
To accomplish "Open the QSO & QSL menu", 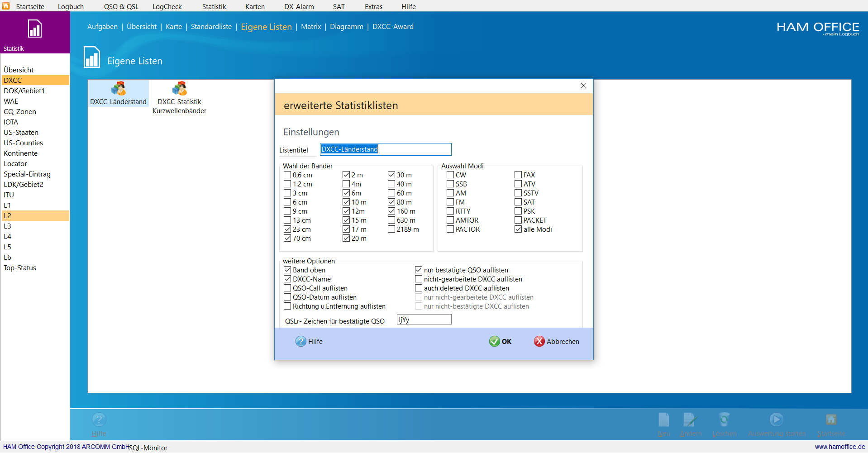I will [x=121, y=6].
